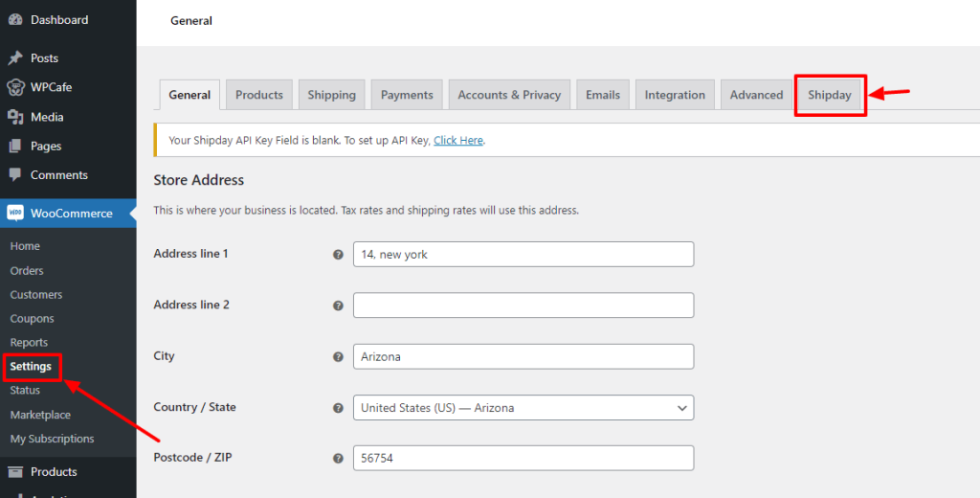Click help icon beside Postcode / ZIP
The height and width of the screenshot is (498, 980).
338,459
